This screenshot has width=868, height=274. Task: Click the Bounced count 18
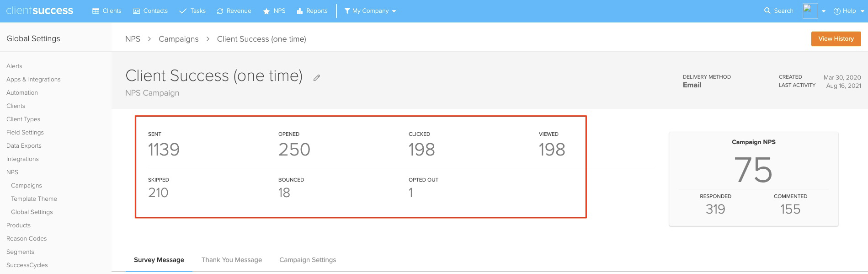(284, 193)
